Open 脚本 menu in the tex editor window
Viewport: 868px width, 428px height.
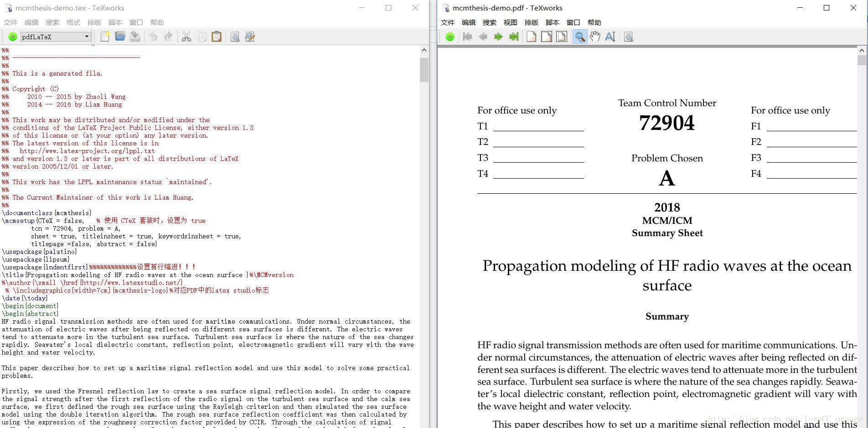click(115, 22)
